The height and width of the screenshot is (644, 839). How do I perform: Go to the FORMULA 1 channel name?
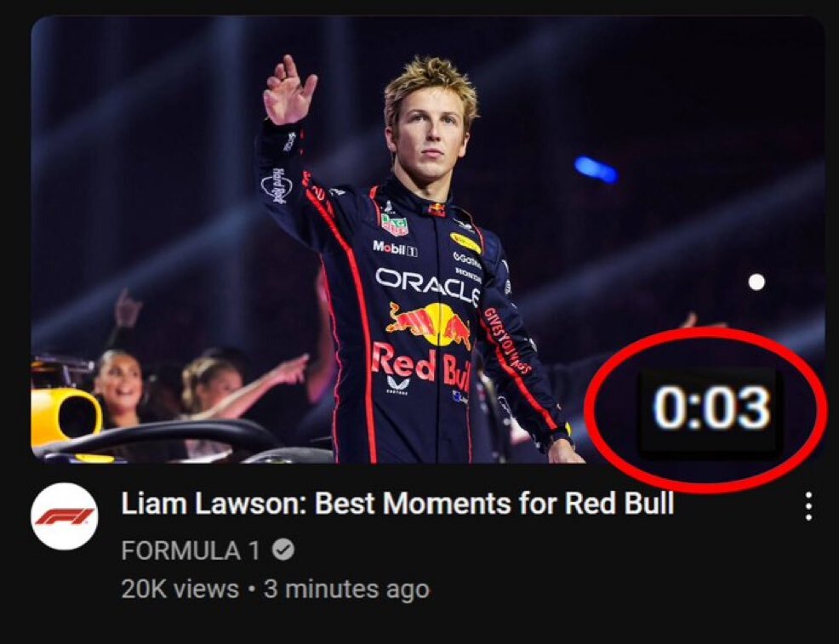pyautogui.click(x=191, y=550)
